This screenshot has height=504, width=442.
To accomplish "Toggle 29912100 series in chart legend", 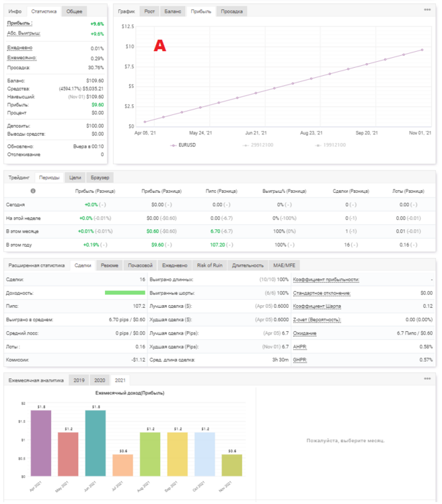I will [x=258, y=145].
